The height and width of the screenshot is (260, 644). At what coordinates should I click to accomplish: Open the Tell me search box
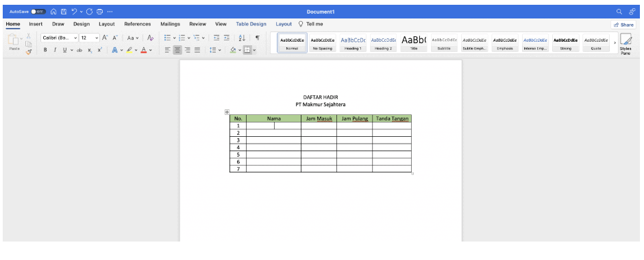311,24
